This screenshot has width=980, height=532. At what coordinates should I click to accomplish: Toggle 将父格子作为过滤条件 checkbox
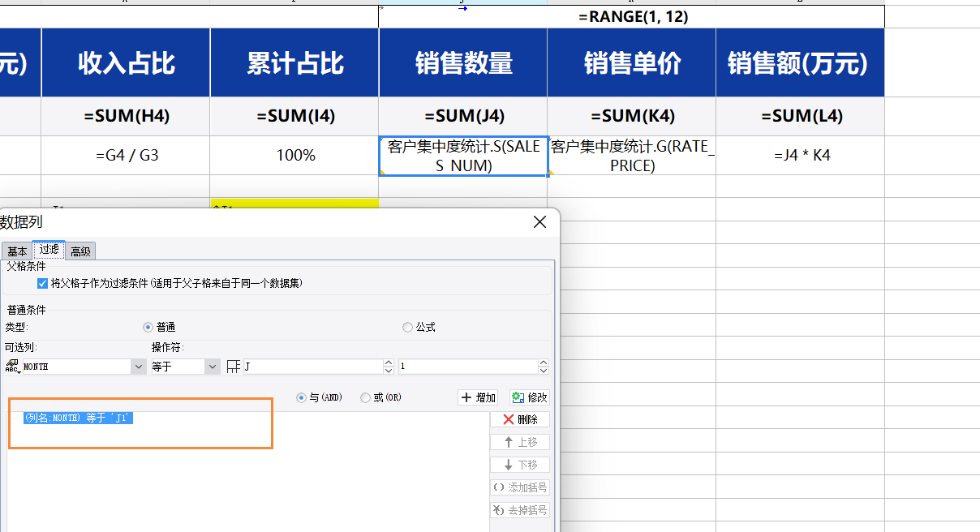pos(43,284)
